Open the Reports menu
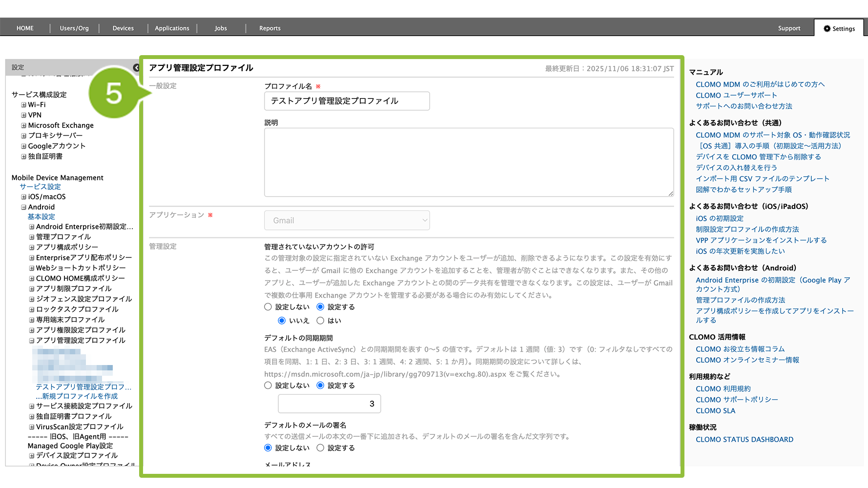868x488 pixels. (269, 28)
